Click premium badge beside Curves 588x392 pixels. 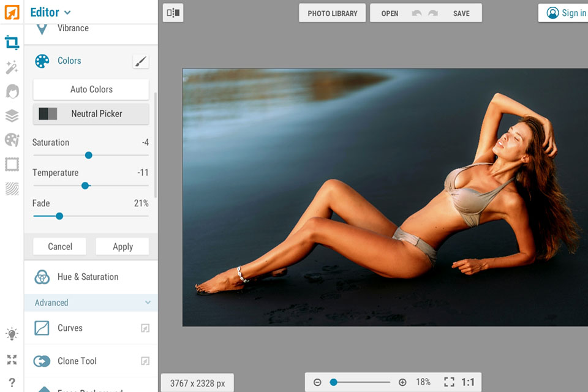pos(145,328)
